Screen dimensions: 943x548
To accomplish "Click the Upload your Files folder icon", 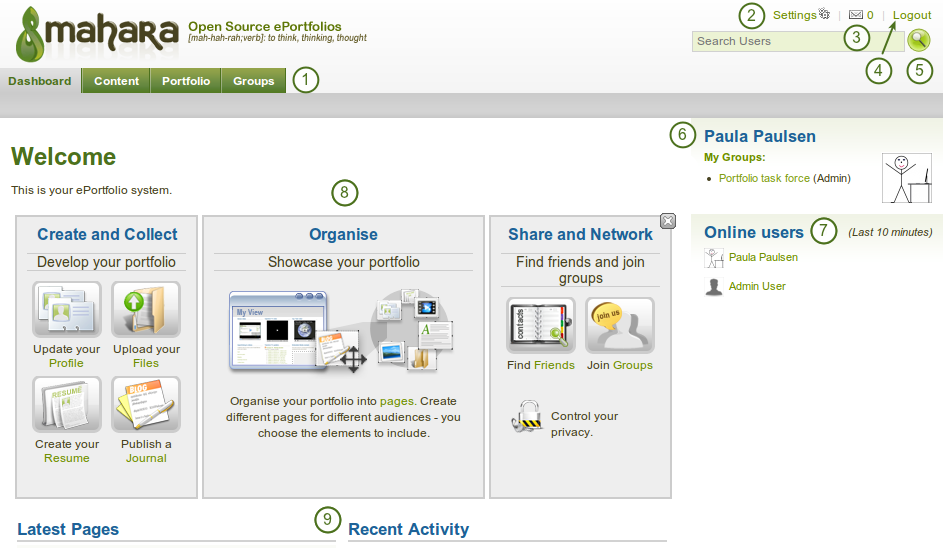I will (146, 310).
